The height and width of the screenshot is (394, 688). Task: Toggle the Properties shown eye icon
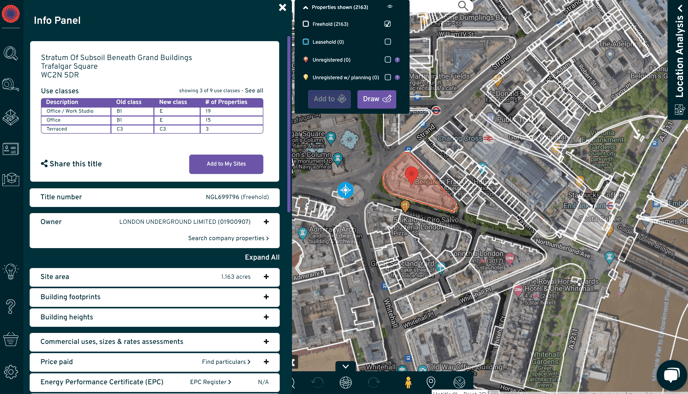pyautogui.click(x=389, y=7)
